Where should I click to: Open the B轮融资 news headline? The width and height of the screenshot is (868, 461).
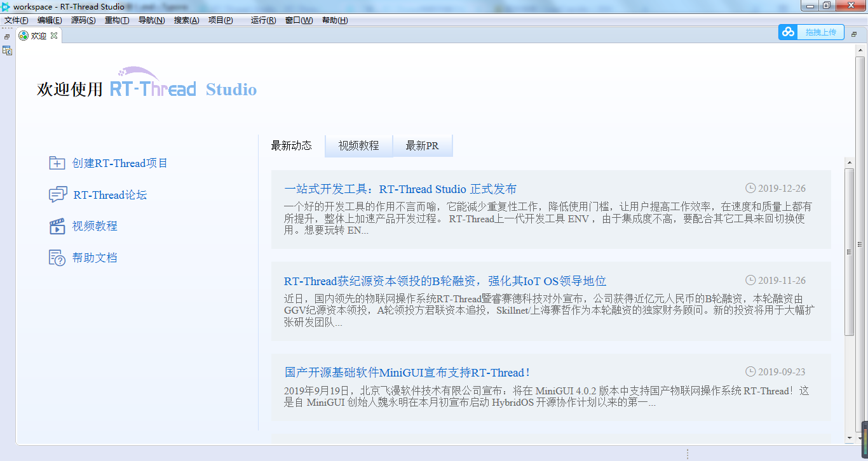pyautogui.click(x=444, y=281)
